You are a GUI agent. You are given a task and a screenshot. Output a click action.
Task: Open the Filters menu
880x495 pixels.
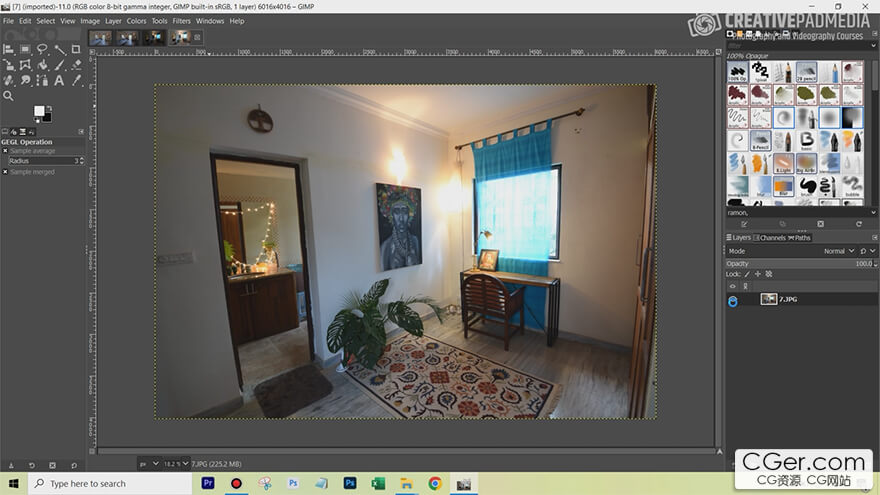click(181, 20)
